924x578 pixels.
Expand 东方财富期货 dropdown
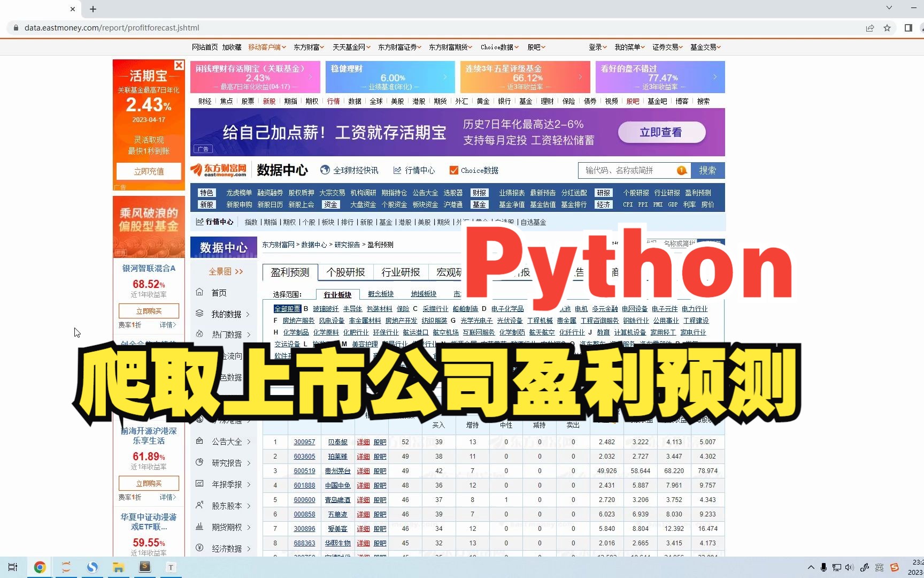[x=451, y=47]
